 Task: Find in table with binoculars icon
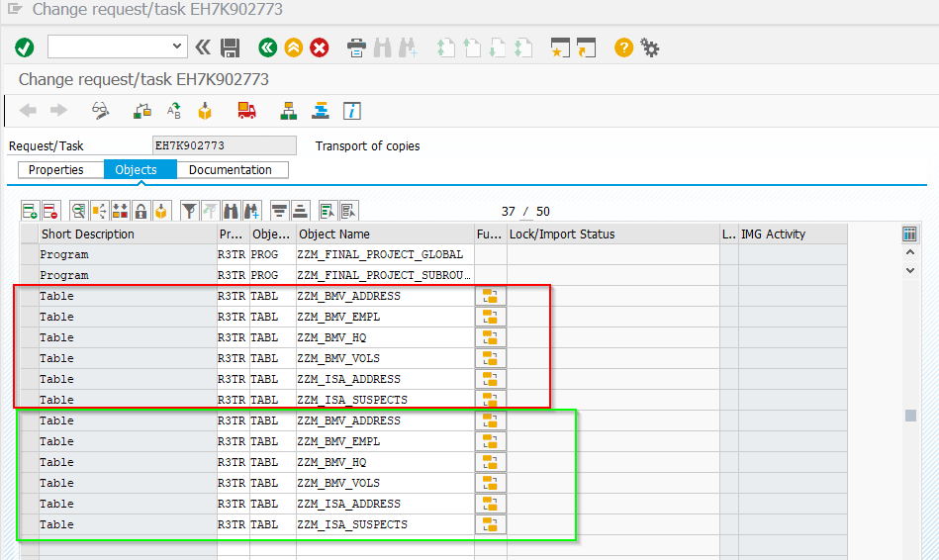click(231, 211)
